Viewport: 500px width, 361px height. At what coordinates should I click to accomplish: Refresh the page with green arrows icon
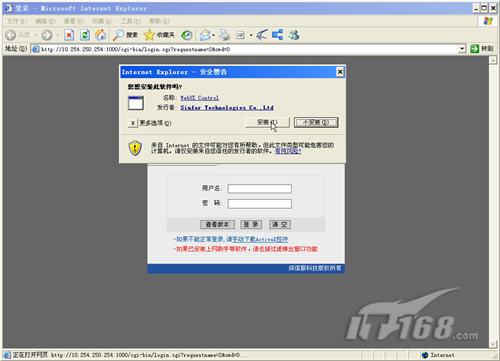(85, 35)
